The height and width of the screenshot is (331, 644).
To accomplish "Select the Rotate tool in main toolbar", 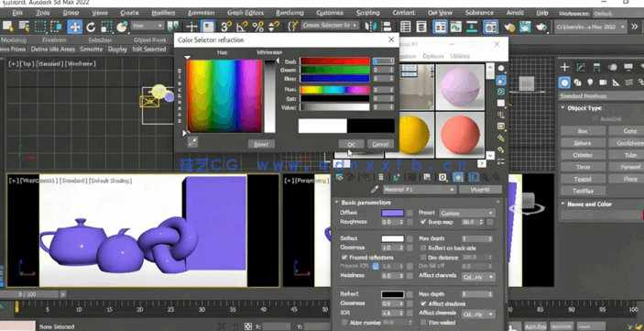I will (x=91, y=28).
